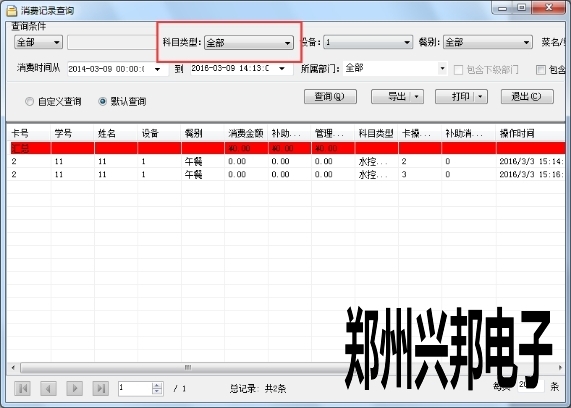
Task: Sort by 管理... column header
Action: click(332, 133)
